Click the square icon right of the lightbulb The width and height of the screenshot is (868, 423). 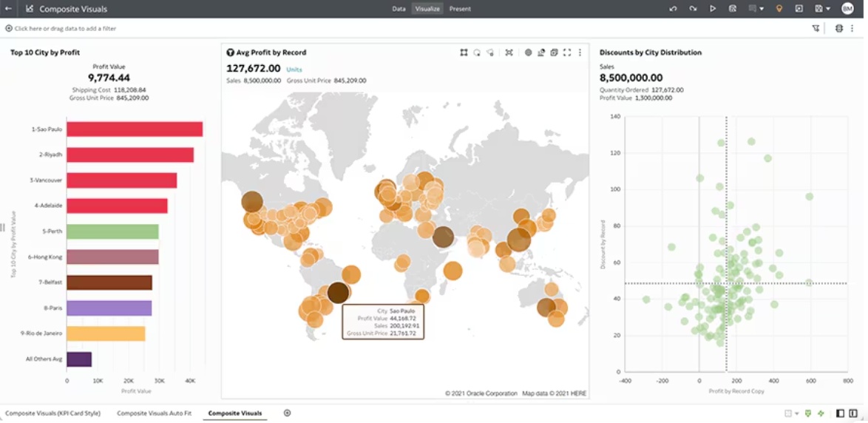pos(799,9)
